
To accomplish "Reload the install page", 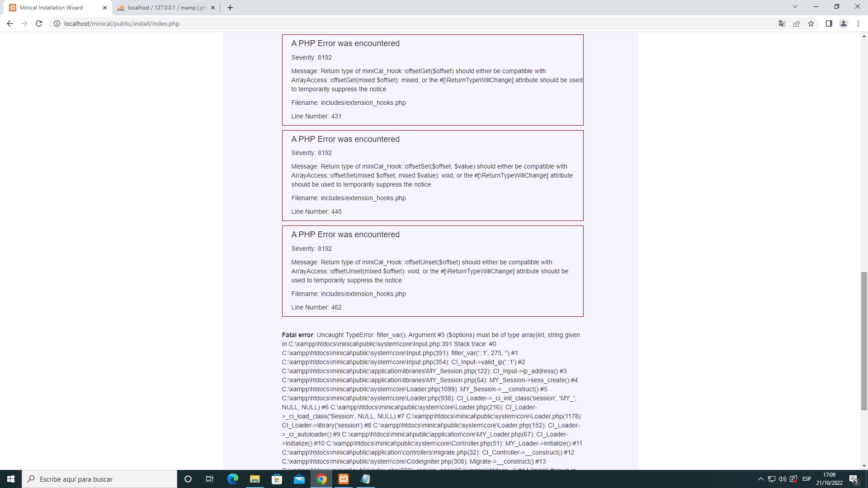I will (39, 23).
